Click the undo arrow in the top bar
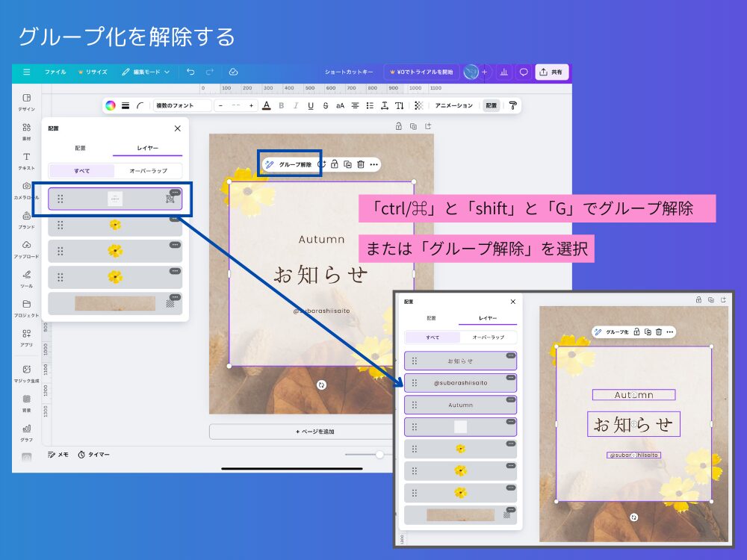Image resolution: width=747 pixels, height=560 pixels. tap(193, 72)
